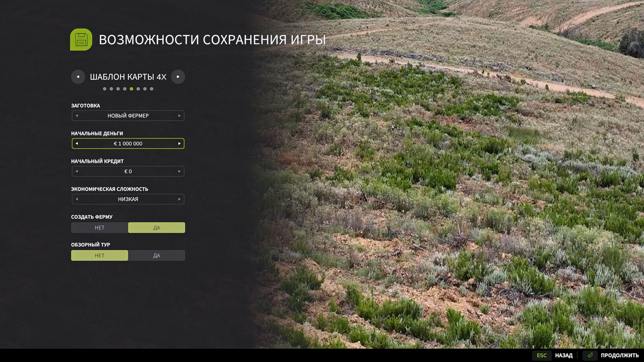Change ЭКОНОМИЧЕСКАЯ СЛОЖНОСТЬ with right arrow
The width and height of the screenshot is (644, 362).
coord(179,199)
